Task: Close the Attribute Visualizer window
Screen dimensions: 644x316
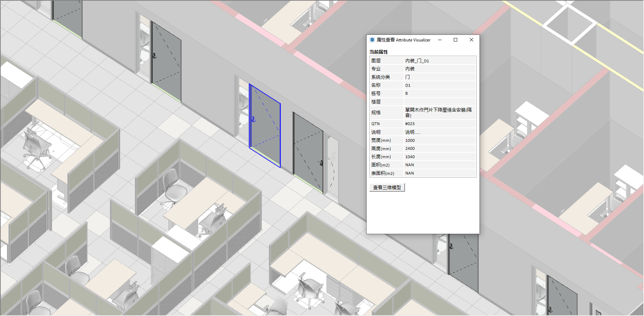Action: (x=471, y=40)
